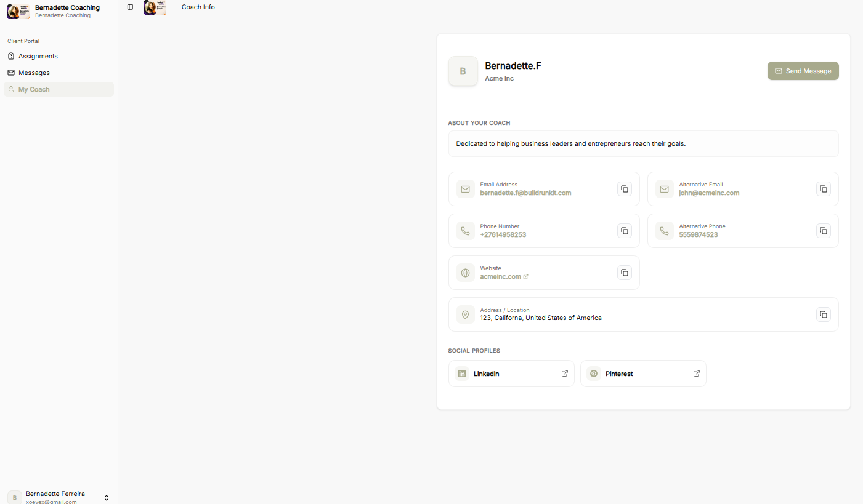Click the coach bio text about business leaders

571,143
